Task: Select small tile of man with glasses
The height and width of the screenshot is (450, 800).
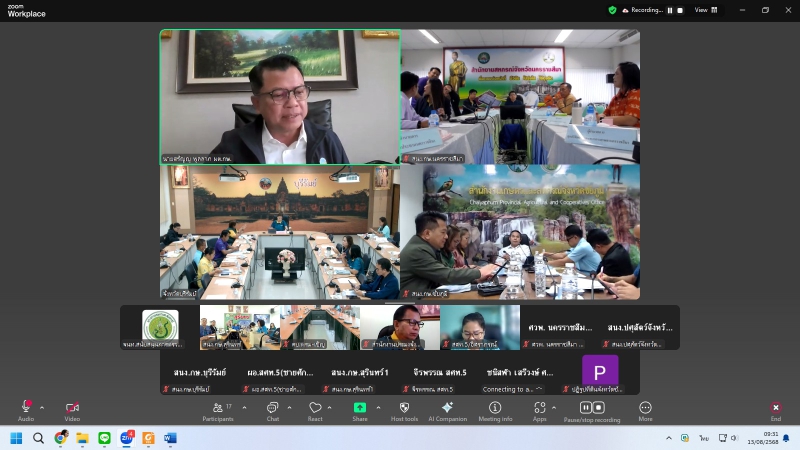Action: point(400,328)
